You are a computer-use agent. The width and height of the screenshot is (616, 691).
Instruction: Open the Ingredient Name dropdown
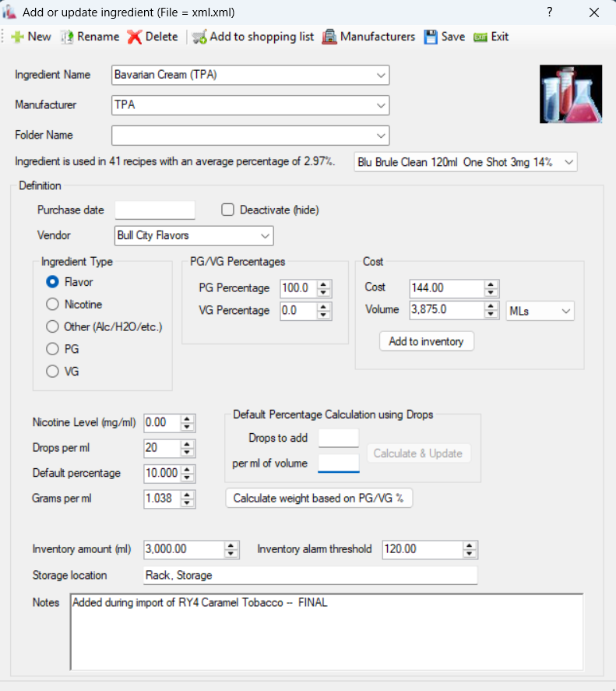(x=381, y=75)
